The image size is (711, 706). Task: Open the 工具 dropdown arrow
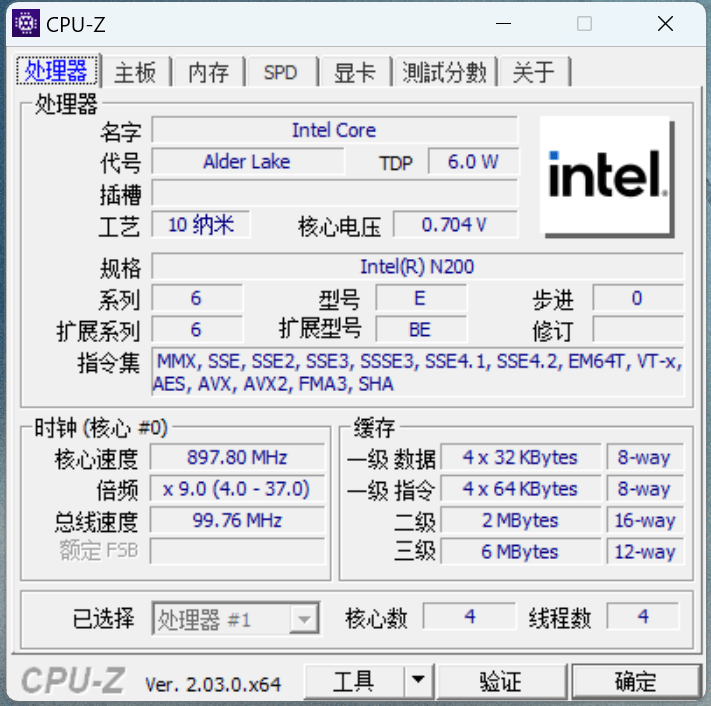pos(419,681)
